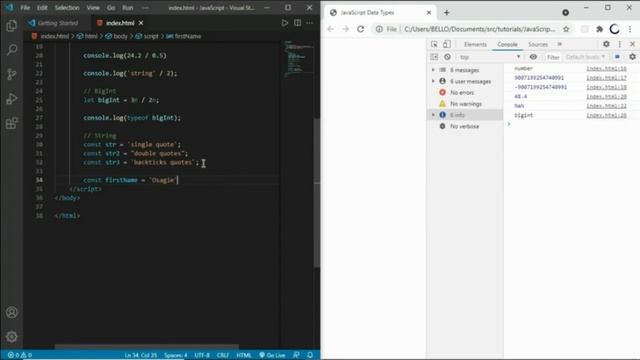Split the editor to the right
Screen dimensions: 640x360
(298, 23)
